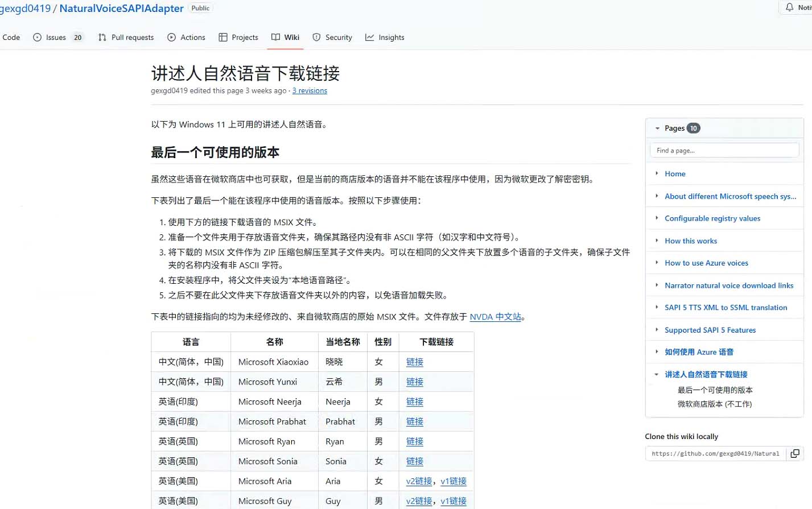Open the Issues tab
The width and height of the screenshot is (812, 509).
click(57, 38)
